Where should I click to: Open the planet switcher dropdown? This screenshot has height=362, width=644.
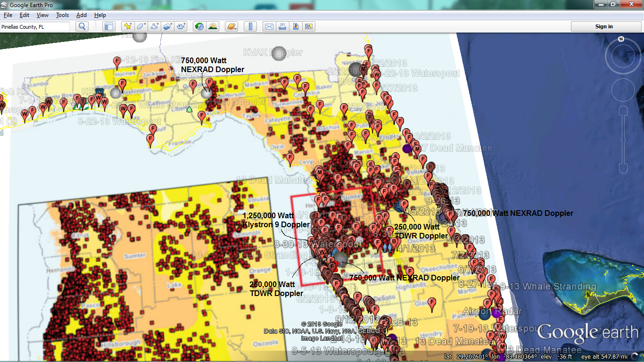click(x=231, y=26)
